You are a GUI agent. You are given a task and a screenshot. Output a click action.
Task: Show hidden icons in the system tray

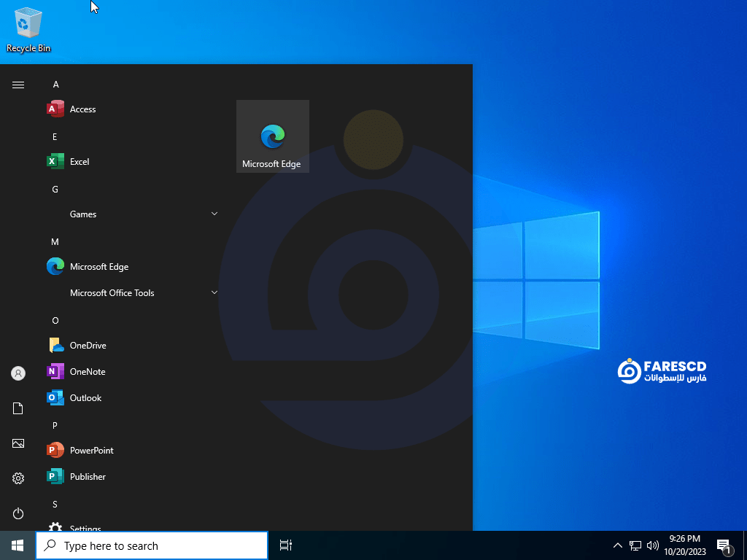coord(617,545)
